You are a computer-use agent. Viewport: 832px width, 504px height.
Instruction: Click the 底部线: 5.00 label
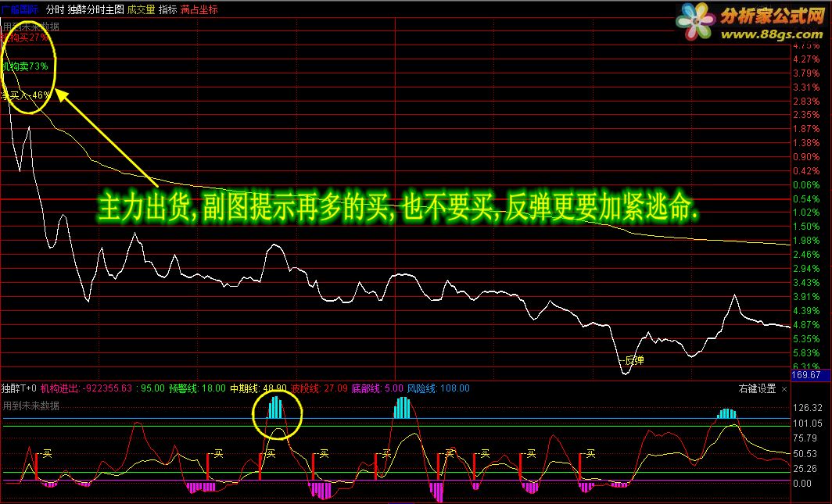pos(377,388)
